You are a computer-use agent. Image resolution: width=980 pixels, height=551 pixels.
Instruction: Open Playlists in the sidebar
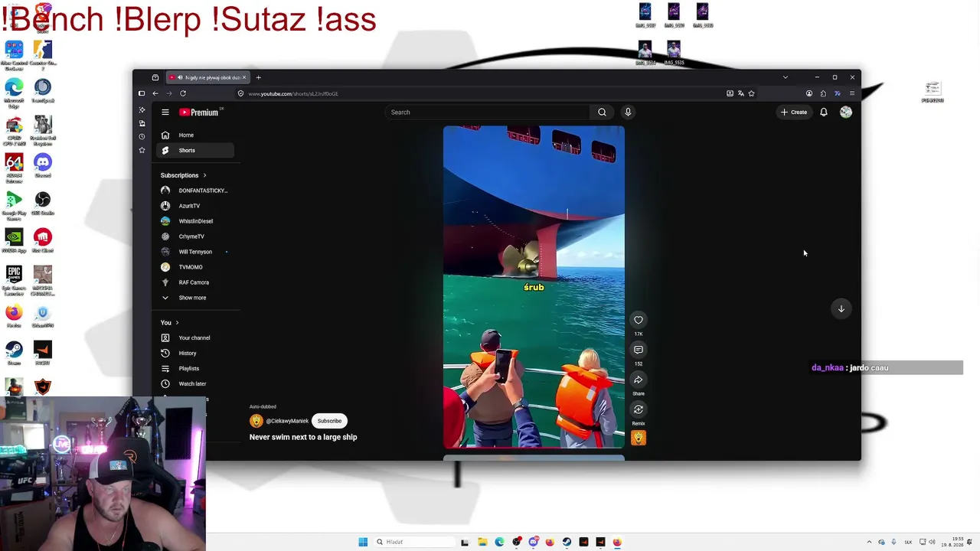click(x=195, y=368)
